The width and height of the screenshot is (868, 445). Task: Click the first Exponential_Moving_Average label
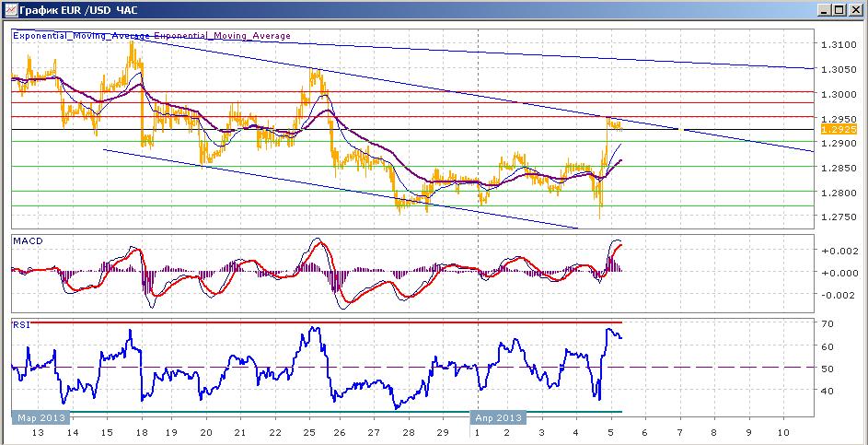coord(80,36)
